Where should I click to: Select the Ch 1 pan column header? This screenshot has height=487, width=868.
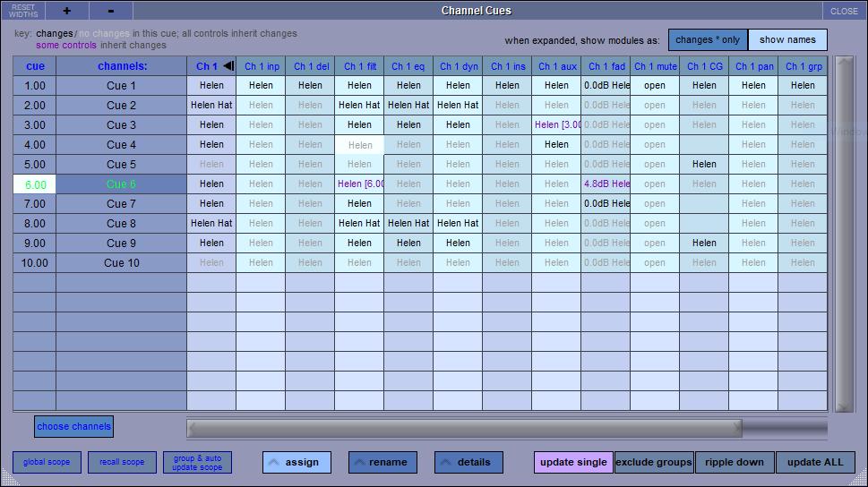754,66
